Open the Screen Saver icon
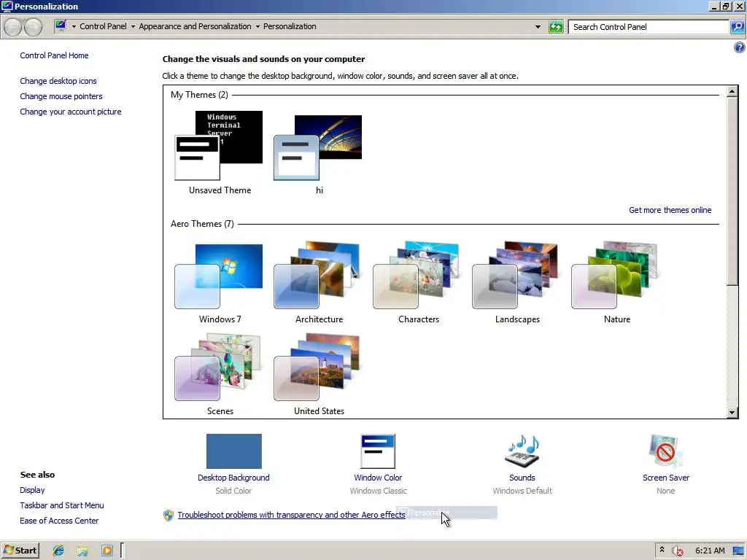 (x=665, y=451)
